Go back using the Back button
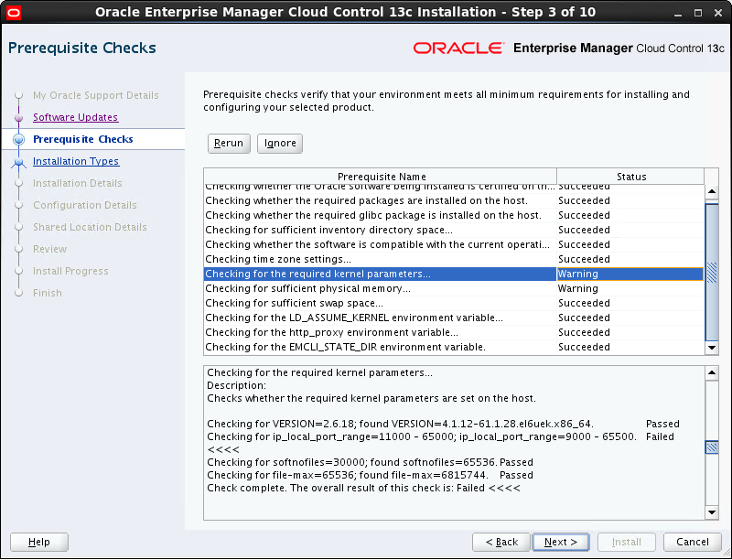The width and height of the screenshot is (732, 560). pyautogui.click(x=501, y=542)
